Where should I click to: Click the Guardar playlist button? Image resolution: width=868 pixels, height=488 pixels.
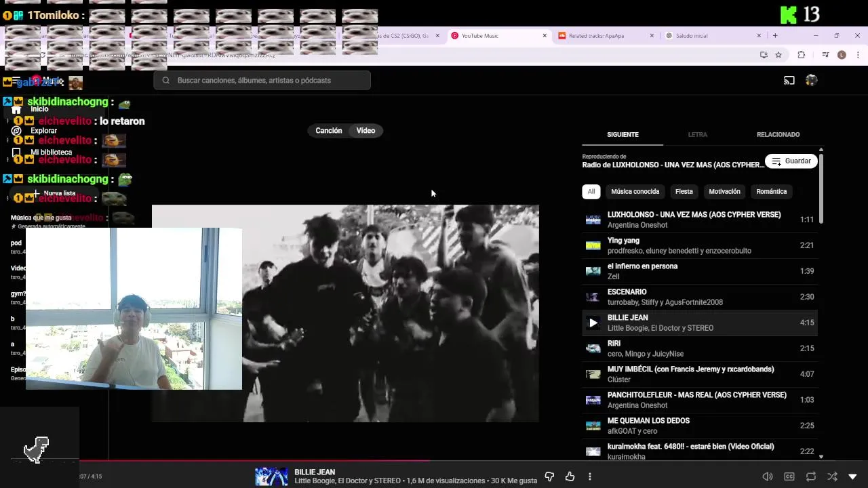[791, 161]
